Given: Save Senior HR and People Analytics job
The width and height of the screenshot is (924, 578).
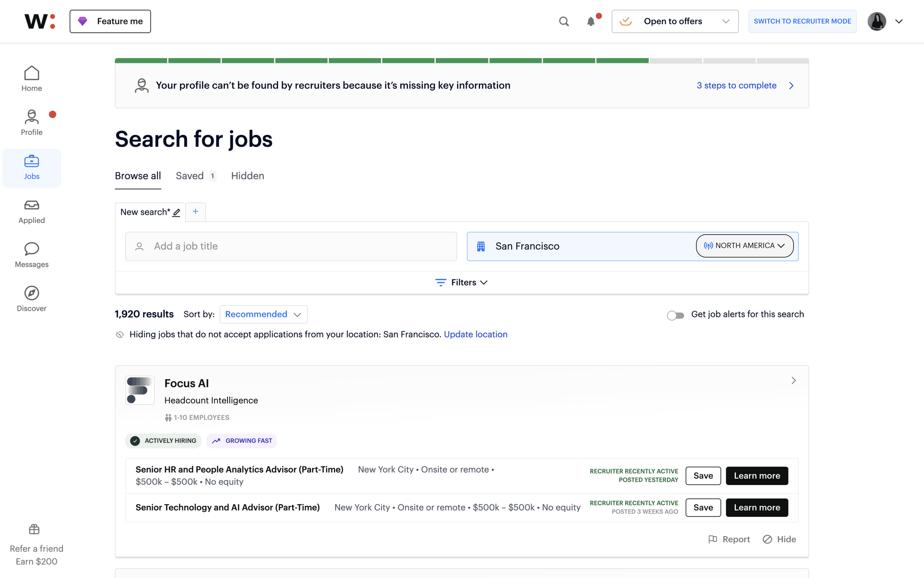Looking at the screenshot, I should [703, 475].
